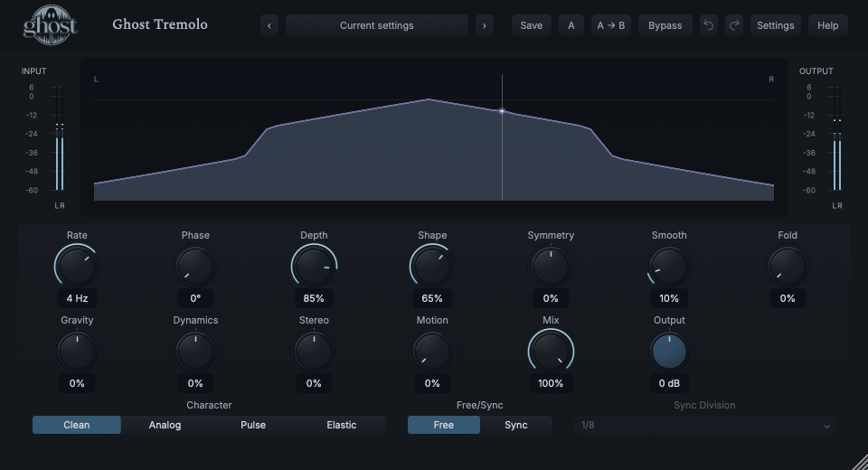Select Elastic character mode
Screen dimensions: 868x470
pos(342,425)
